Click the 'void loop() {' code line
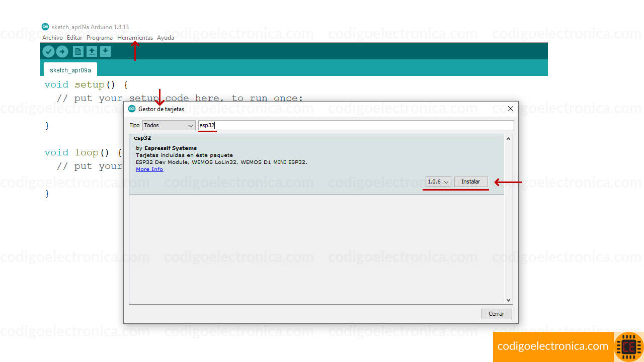Viewport: 644px width, 362px height. [83, 152]
